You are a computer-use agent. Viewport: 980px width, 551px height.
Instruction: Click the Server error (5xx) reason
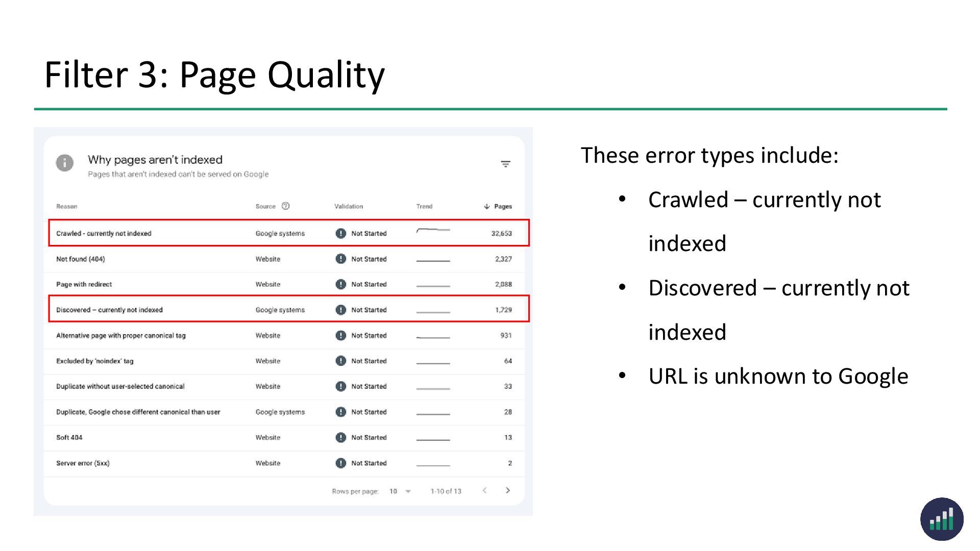83,463
